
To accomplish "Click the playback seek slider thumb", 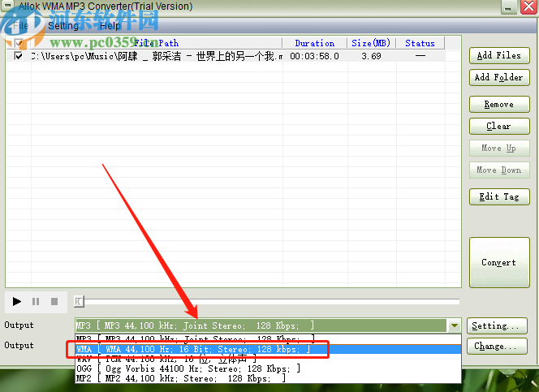I will coord(79,302).
